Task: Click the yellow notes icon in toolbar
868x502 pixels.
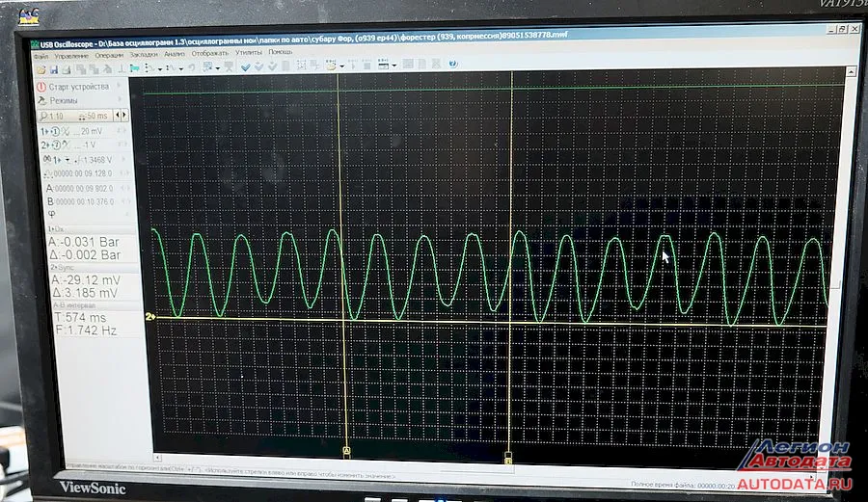Action: [331, 66]
